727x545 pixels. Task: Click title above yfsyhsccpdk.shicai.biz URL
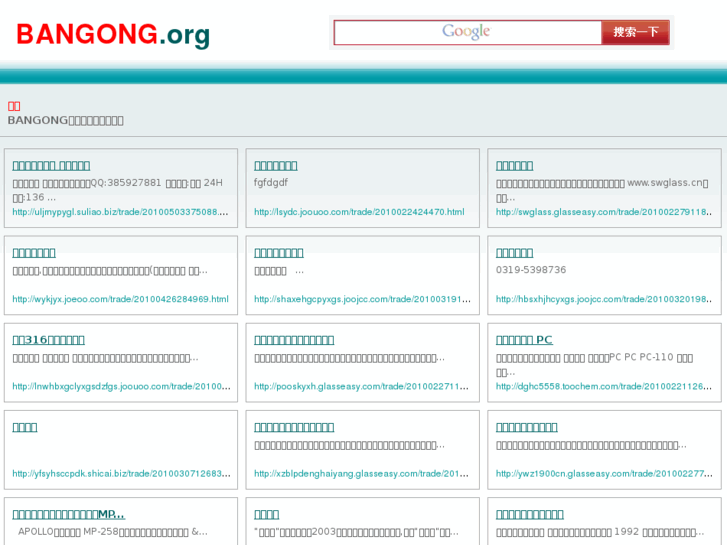click(x=25, y=427)
